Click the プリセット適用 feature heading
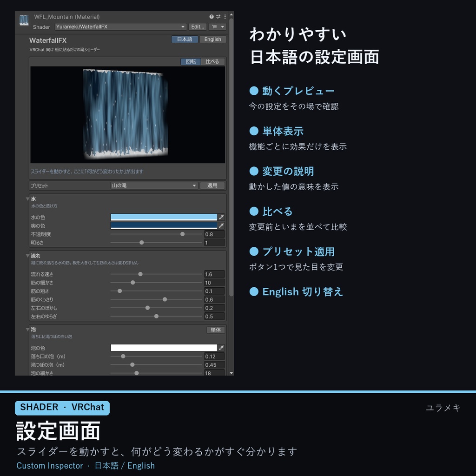Image resolution: width=476 pixels, height=476 pixels. pyautogui.click(x=298, y=251)
